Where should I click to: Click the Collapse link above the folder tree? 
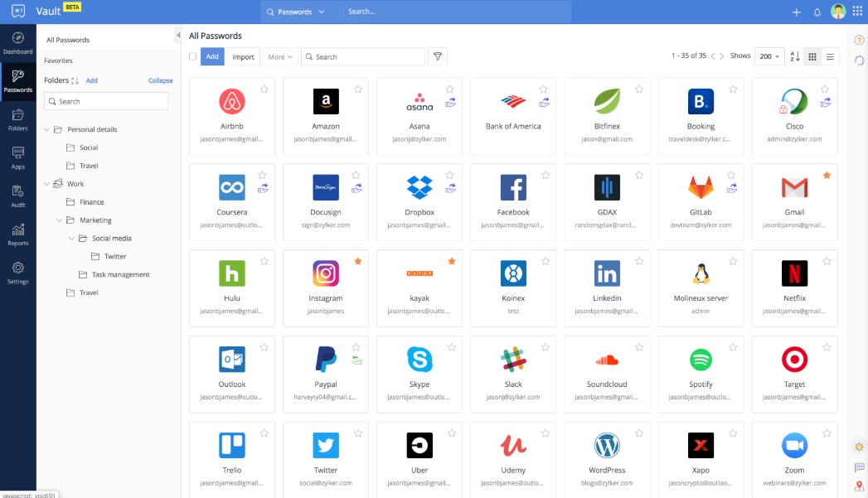tap(160, 80)
